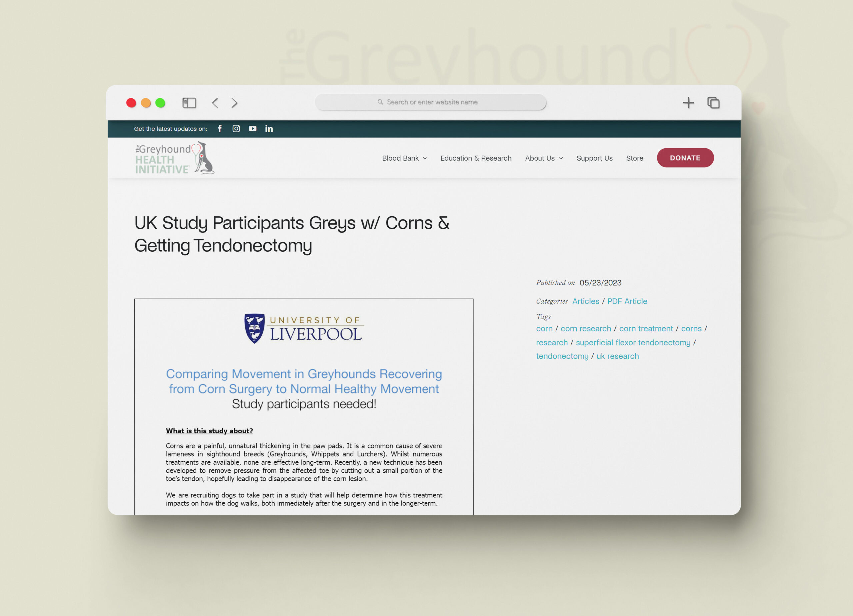Image resolution: width=853 pixels, height=616 pixels.
Task: Go forward with the browser arrow
Action: pyautogui.click(x=234, y=103)
